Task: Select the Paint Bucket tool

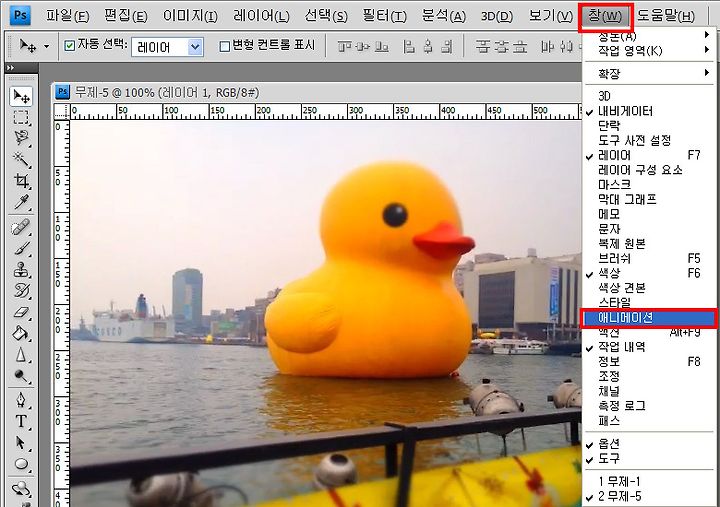Action: [x=21, y=333]
